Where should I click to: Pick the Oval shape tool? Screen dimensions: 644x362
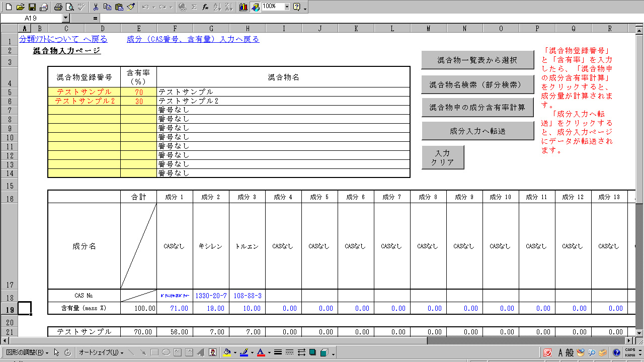(x=166, y=352)
